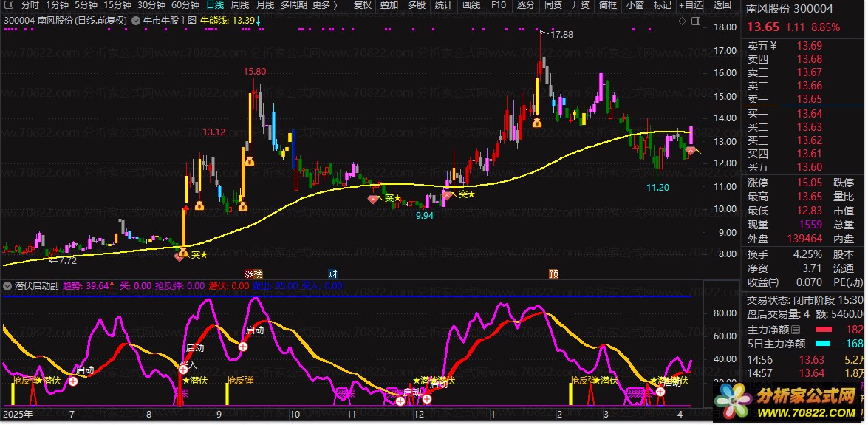868x425 pixels.
Task: Switch to the 周线 weekly period tab
Action: (241, 5)
